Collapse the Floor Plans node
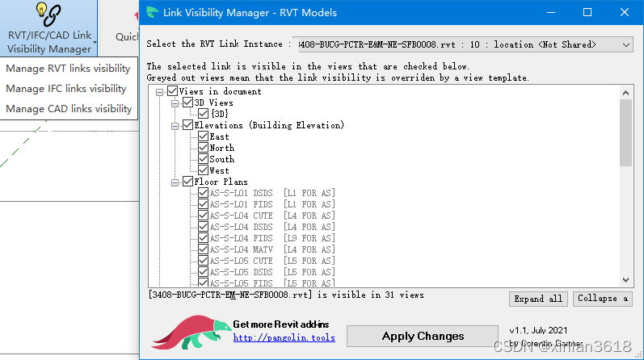 pos(175,182)
